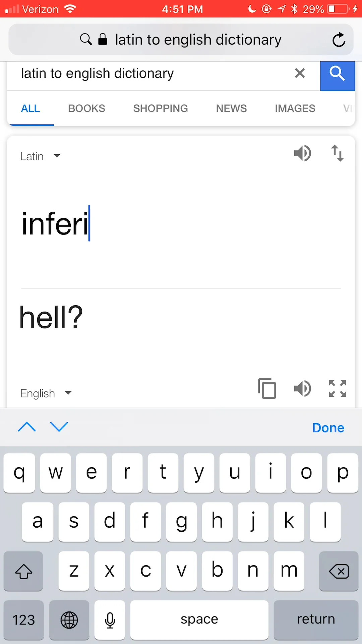Tap the Latin text input showing inferi
The width and height of the screenshot is (362, 644).
coord(181,224)
